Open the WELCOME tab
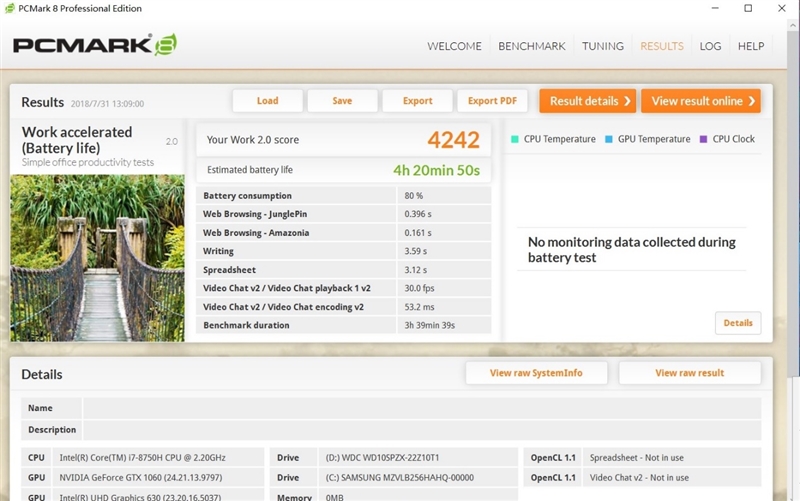This screenshot has width=800, height=501. (454, 46)
